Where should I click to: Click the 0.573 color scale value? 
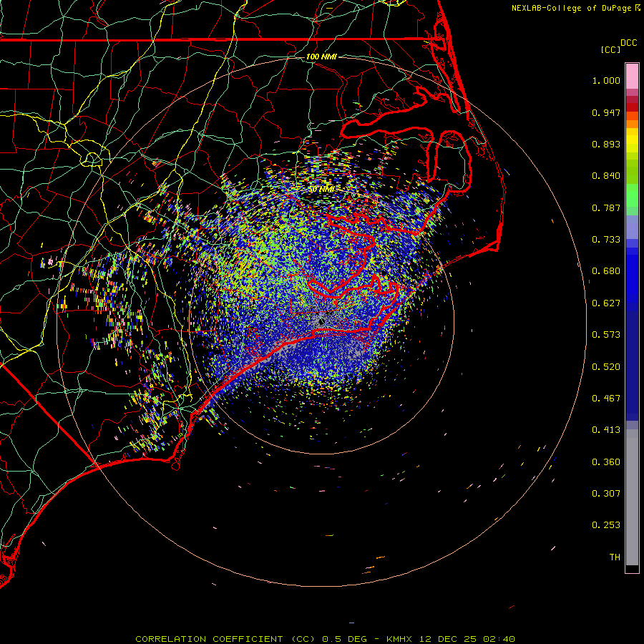(x=606, y=335)
